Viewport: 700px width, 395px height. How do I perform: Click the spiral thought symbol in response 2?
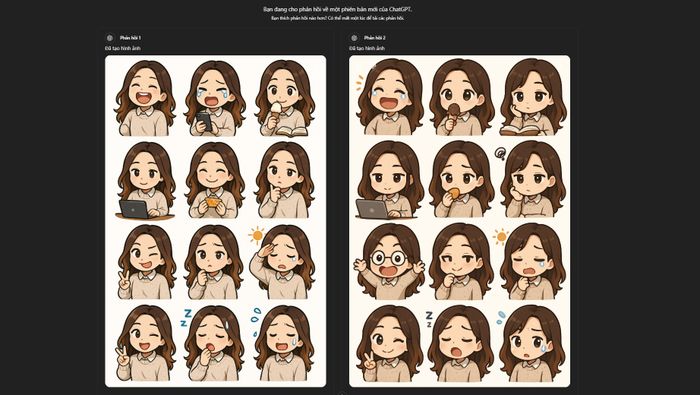pyautogui.click(x=500, y=154)
